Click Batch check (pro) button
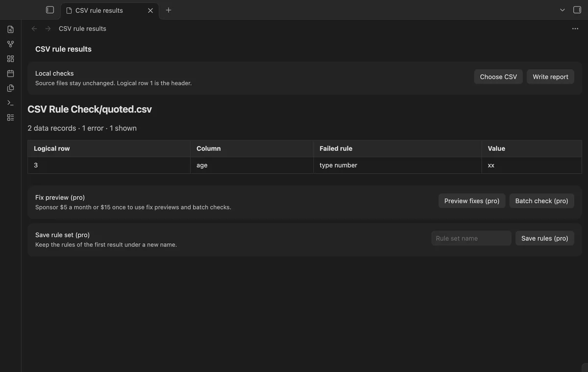 [x=541, y=201]
